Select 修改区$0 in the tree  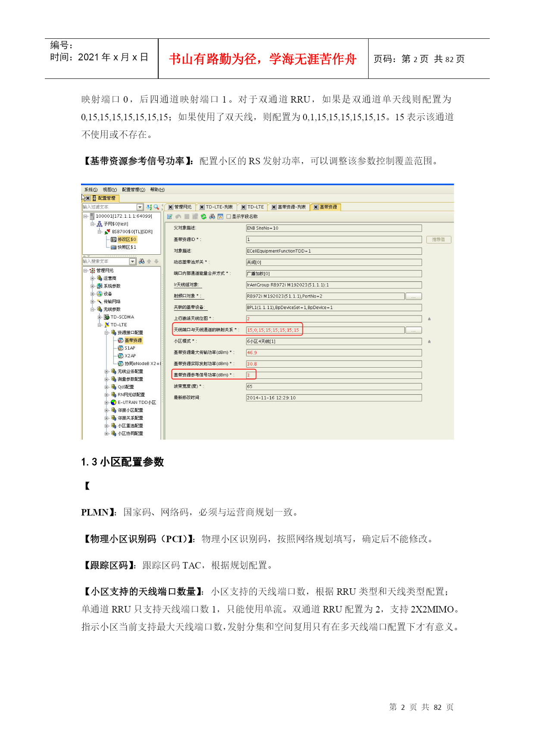(127, 240)
